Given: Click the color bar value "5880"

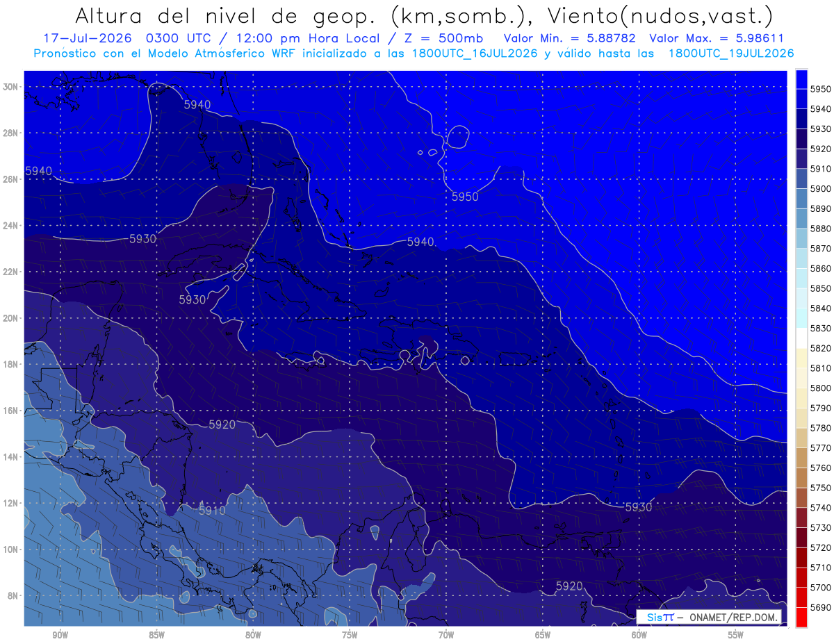Looking at the screenshot, I should [x=821, y=229].
